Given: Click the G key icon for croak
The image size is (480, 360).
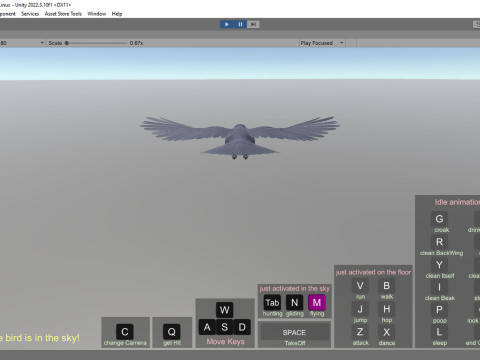Looking at the screenshot, I should 439,219.
